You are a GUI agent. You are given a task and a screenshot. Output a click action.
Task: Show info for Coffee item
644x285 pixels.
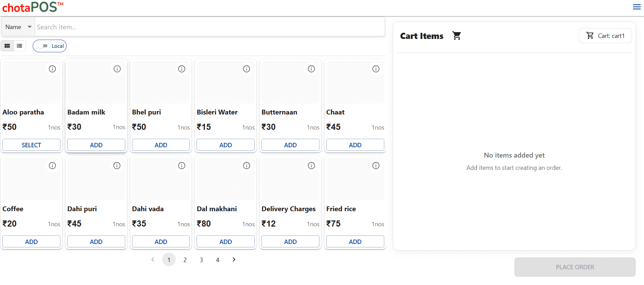[52, 166]
